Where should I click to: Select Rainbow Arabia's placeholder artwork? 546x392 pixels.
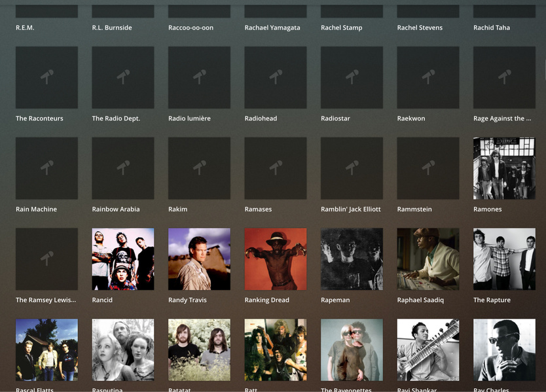(123, 168)
